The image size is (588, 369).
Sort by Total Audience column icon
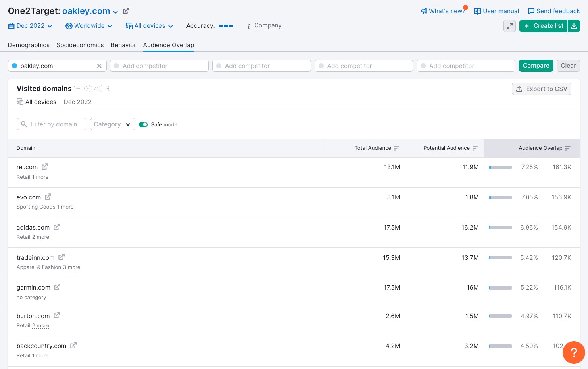pyautogui.click(x=396, y=148)
